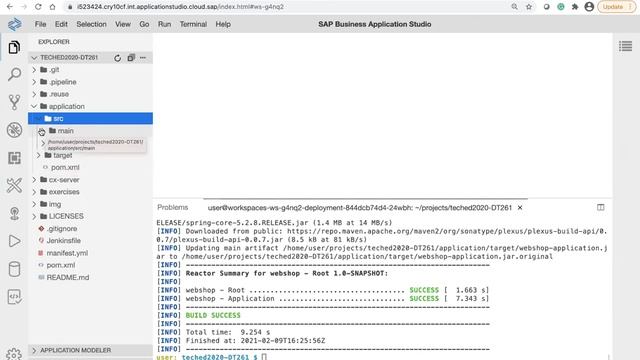Screen dimensions: 640x360
Task: Open the Run menu
Action: pos(164,24)
